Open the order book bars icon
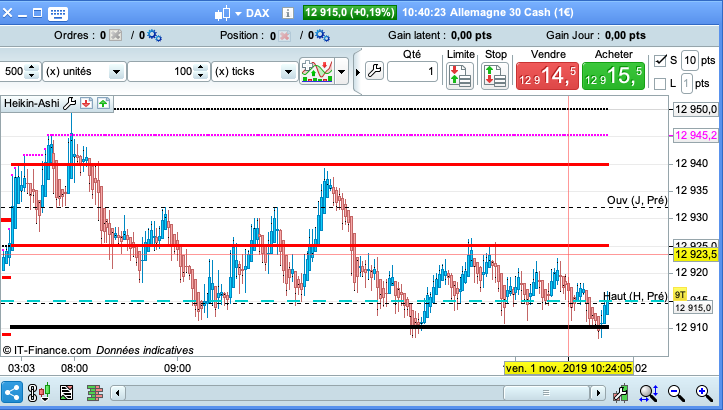Viewport: 723px width, 410px height. pos(95,393)
